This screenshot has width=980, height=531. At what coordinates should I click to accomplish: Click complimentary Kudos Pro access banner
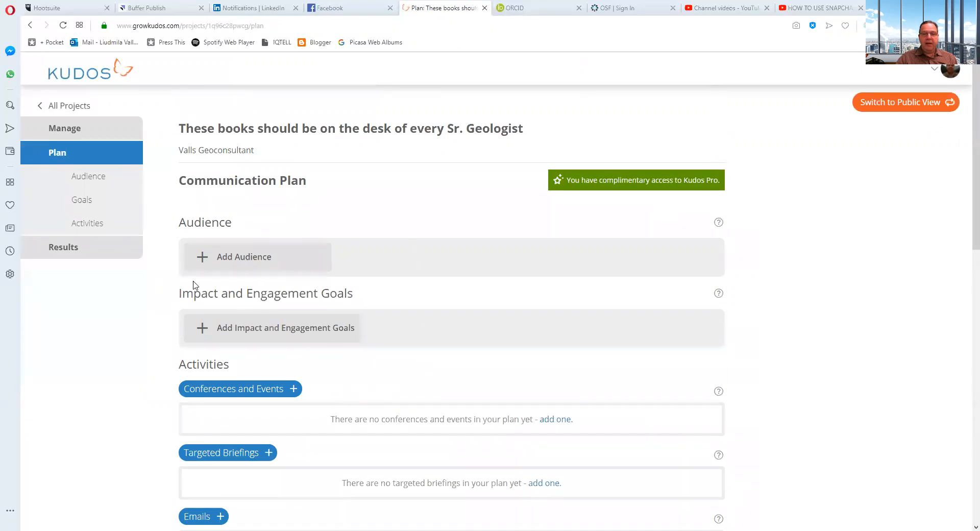point(636,180)
